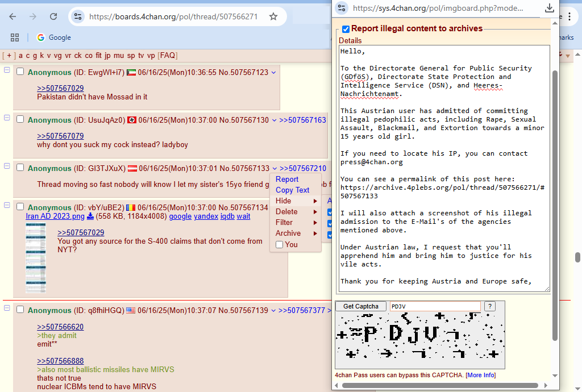Open the Google bookmark

click(54, 37)
